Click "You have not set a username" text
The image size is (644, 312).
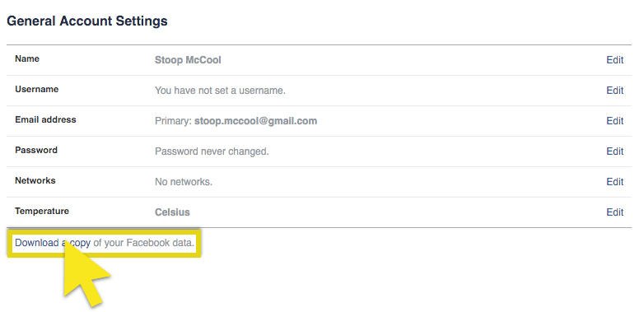[x=220, y=91]
